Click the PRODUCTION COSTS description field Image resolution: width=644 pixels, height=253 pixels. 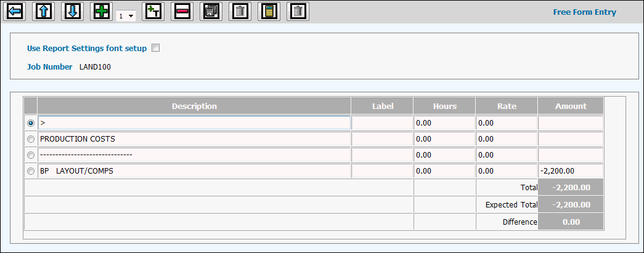[x=194, y=139]
